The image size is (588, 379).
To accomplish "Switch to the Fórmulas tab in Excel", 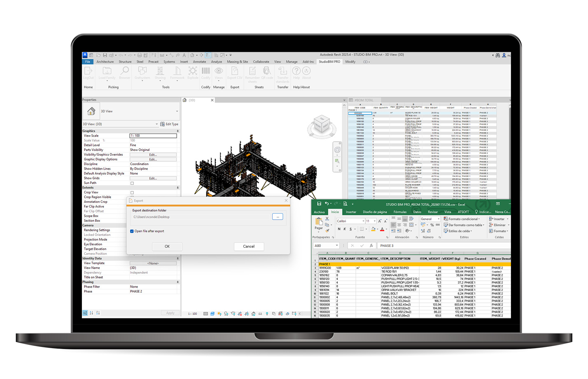I will [400, 212].
